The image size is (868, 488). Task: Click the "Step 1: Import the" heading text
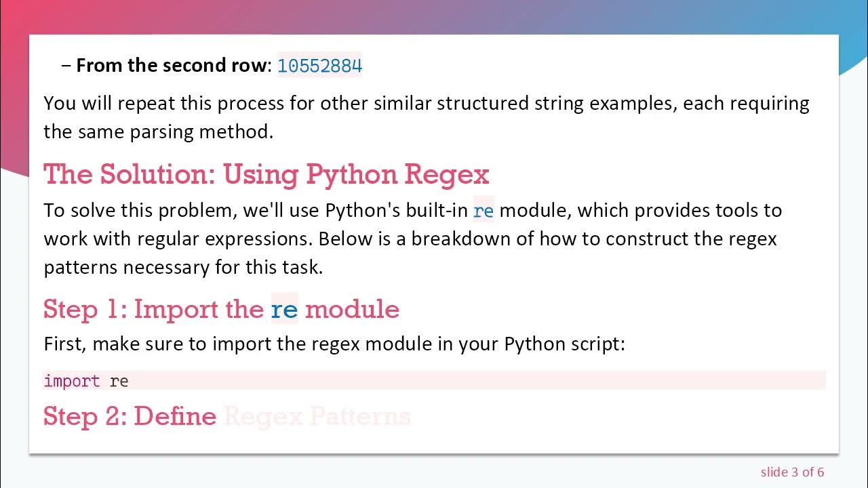tap(153, 309)
